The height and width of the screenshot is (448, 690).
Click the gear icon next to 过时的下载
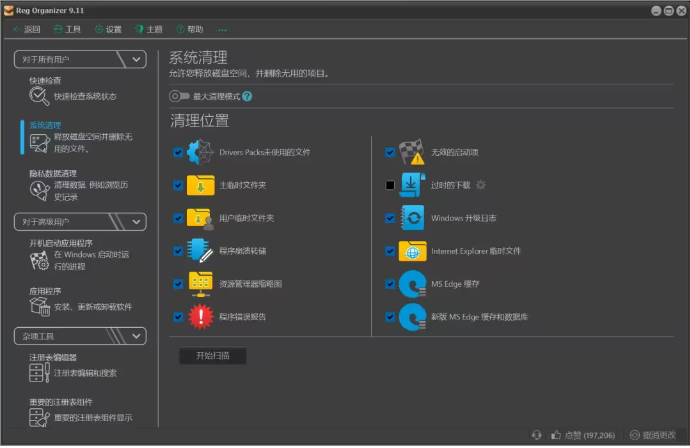(480, 185)
